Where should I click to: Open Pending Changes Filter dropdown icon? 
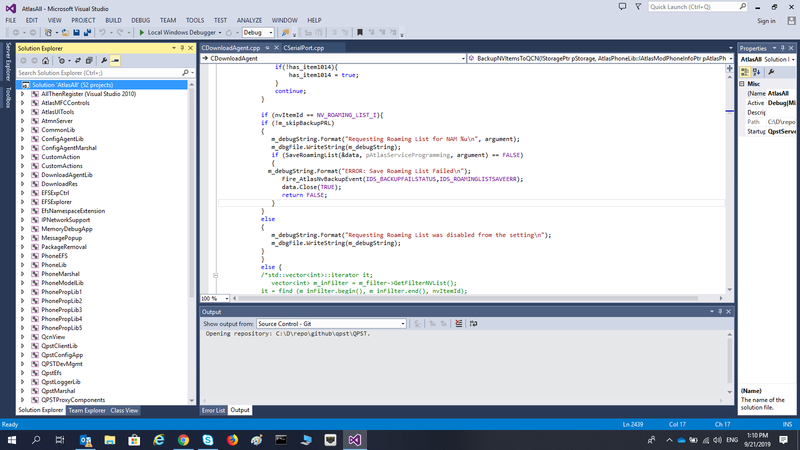[62, 61]
